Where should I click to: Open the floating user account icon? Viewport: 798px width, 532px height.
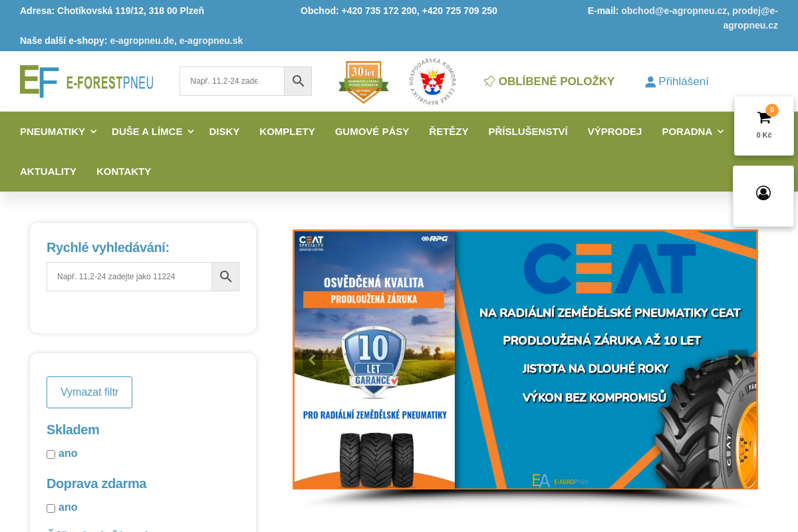pos(763,193)
